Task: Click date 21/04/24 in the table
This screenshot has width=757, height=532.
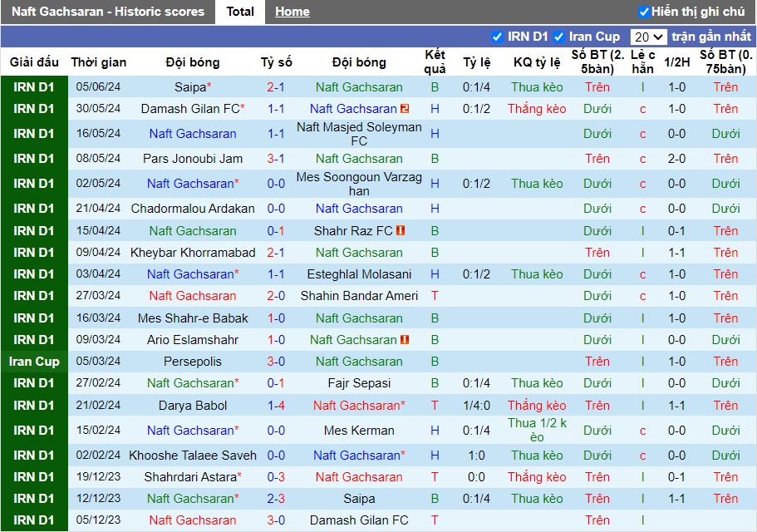Action: pyautogui.click(x=98, y=209)
